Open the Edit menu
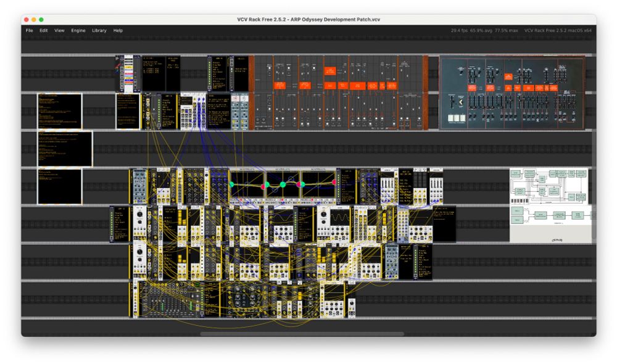 point(43,30)
